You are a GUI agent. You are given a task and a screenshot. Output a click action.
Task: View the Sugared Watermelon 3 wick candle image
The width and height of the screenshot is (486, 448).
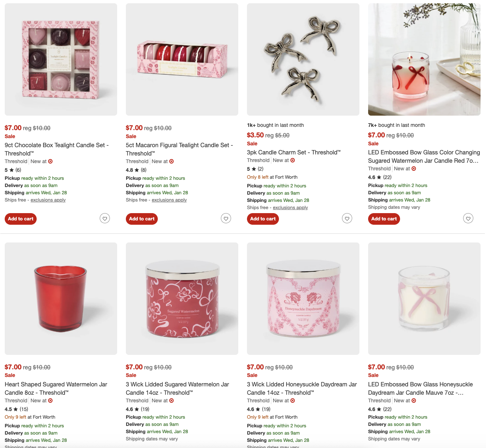tap(182, 299)
